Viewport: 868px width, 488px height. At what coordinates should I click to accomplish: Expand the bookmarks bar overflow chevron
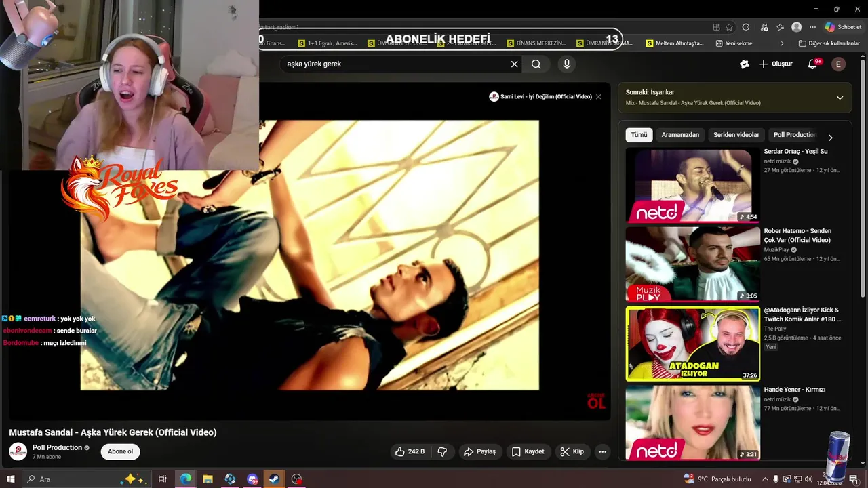[x=781, y=43]
